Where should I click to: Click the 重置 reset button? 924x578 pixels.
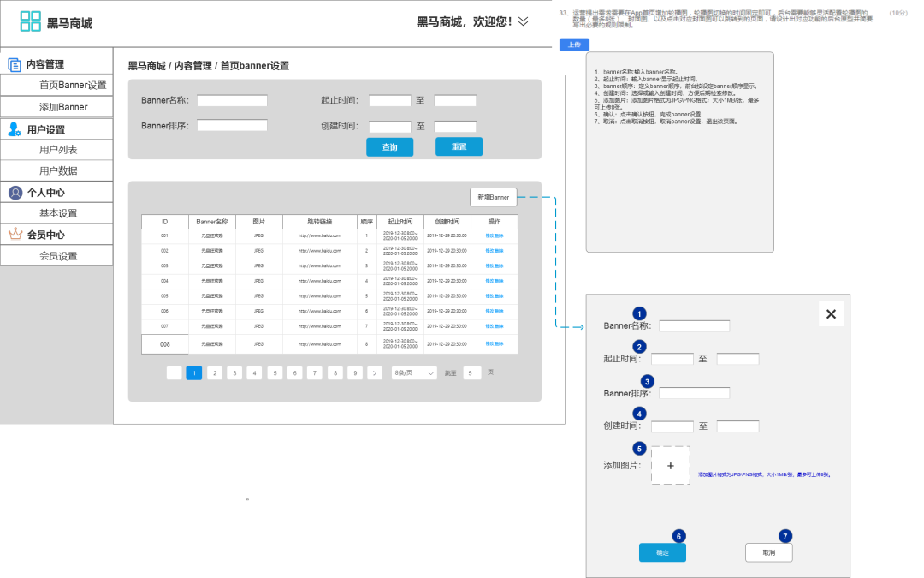tap(459, 146)
